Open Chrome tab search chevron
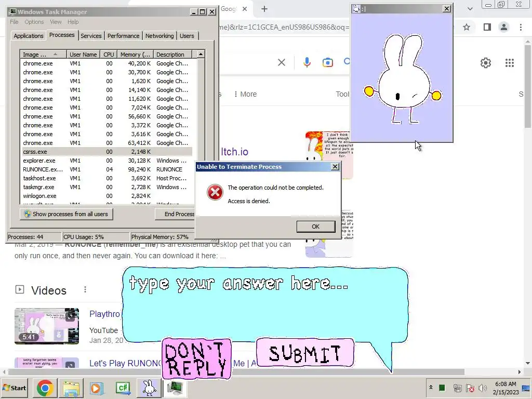 coord(470,9)
